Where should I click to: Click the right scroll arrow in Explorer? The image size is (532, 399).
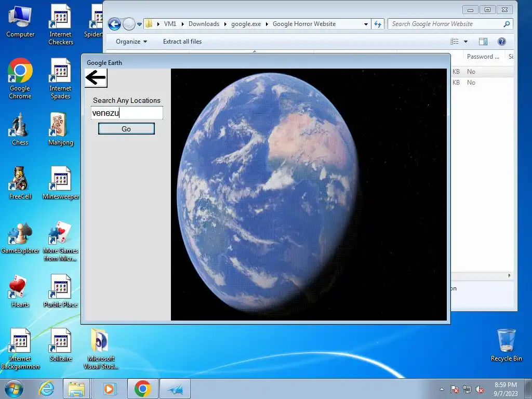pos(509,275)
